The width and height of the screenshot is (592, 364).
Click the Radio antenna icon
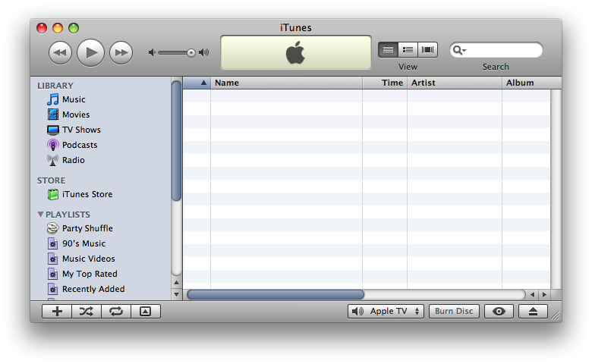(x=53, y=160)
